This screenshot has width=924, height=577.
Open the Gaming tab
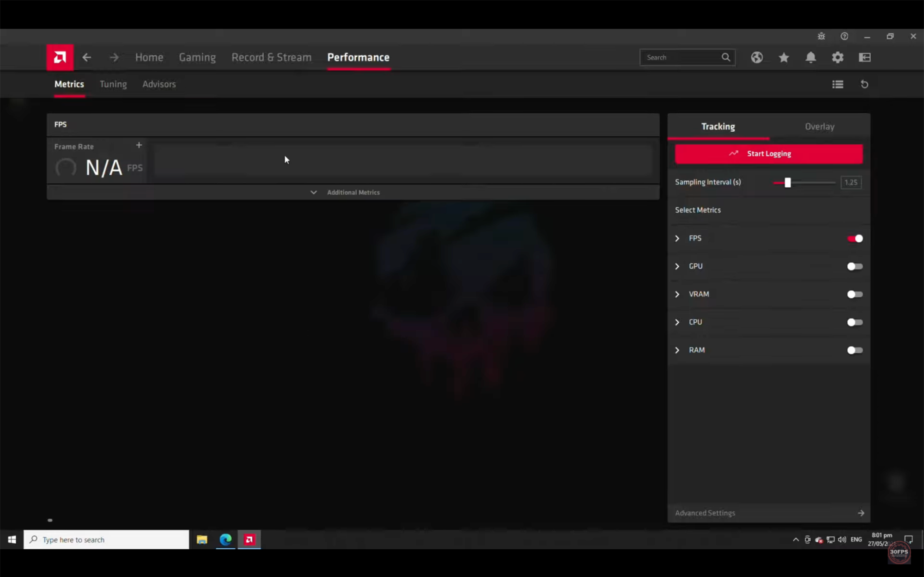(x=197, y=57)
